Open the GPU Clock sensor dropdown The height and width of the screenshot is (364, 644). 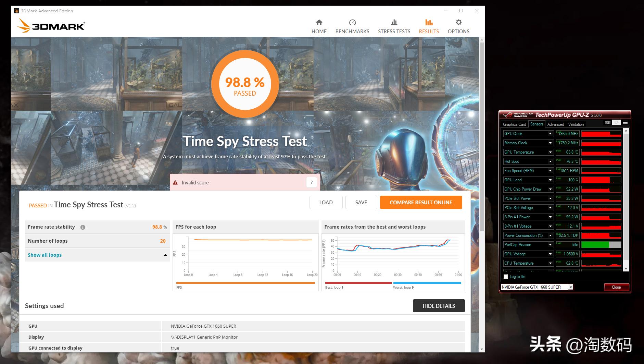pos(550,134)
